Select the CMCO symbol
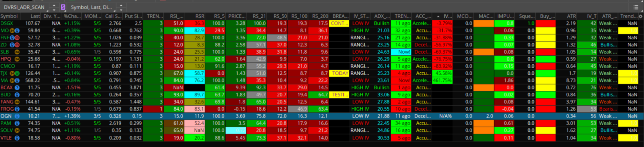 (8, 66)
